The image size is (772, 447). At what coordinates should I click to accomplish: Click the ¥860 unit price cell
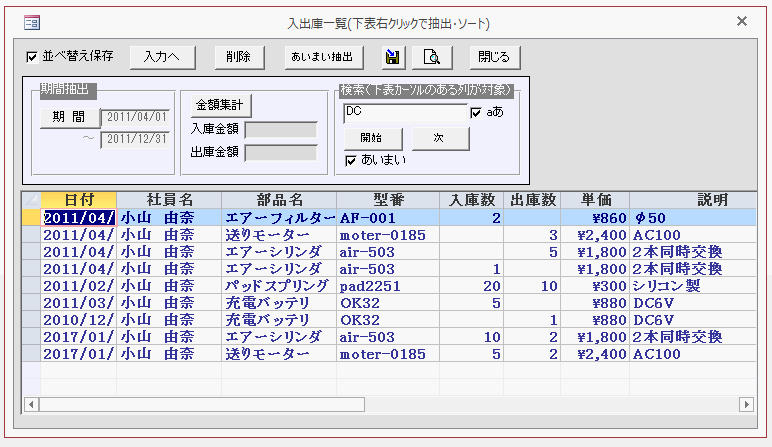[x=595, y=218]
